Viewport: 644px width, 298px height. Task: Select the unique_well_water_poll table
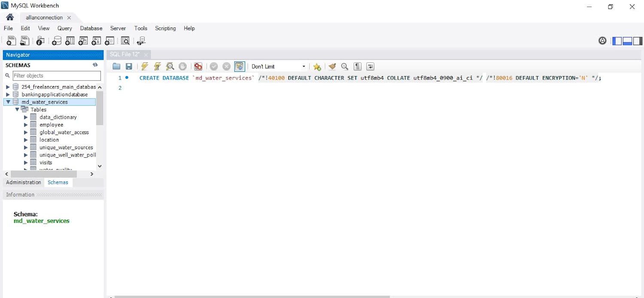coord(68,155)
